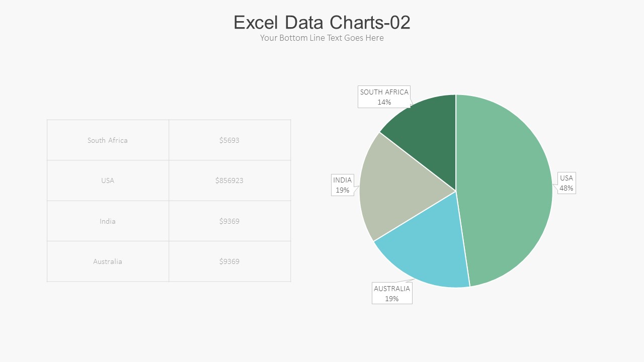Click the light green USA pie slice

point(508,191)
